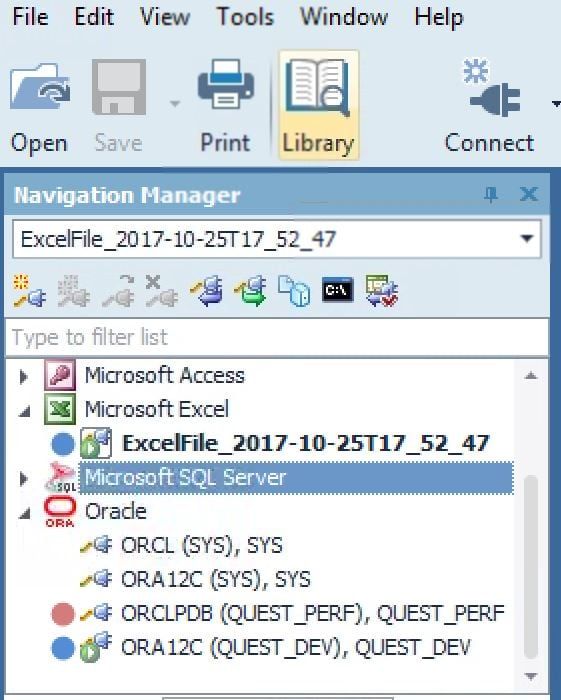
Task: Select the ORA12C (QUEST_DEV) connection
Action: (x=295, y=647)
